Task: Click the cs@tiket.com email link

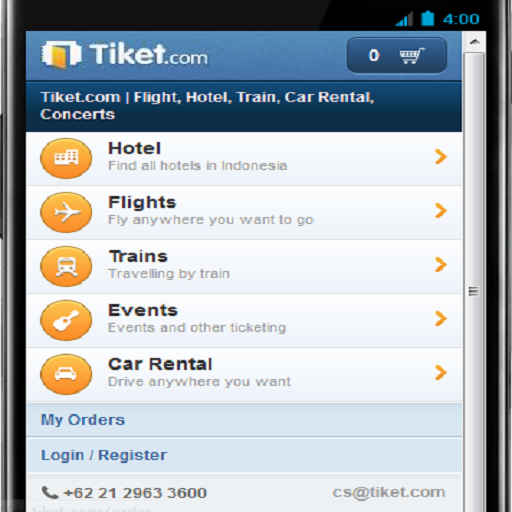Action: (389, 492)
